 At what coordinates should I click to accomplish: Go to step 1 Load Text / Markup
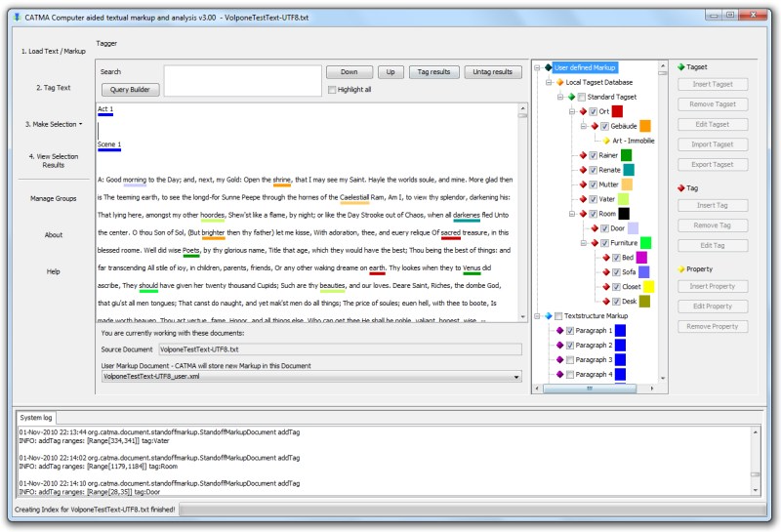[x=54, y=52]
